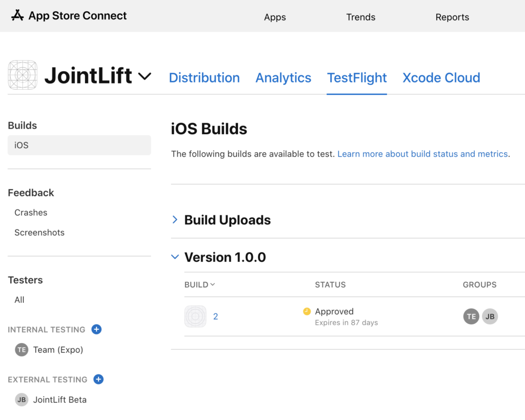Open build 2 app icon thumbnail

[x=195, y=317]
